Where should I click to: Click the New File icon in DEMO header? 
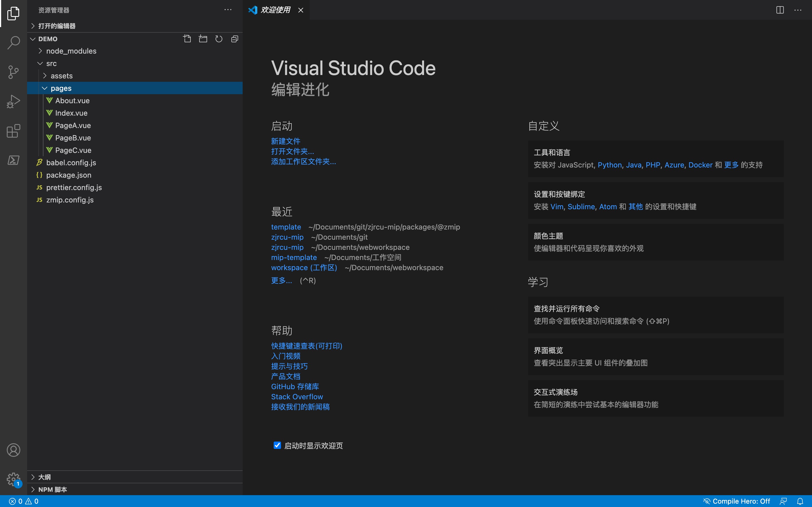[x=187, y=39]
